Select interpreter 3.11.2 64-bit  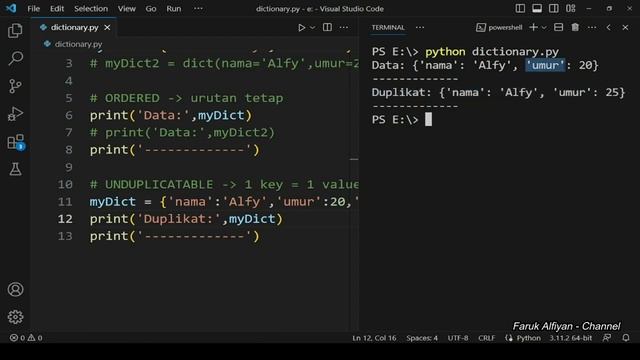click(x=570, y=338)
